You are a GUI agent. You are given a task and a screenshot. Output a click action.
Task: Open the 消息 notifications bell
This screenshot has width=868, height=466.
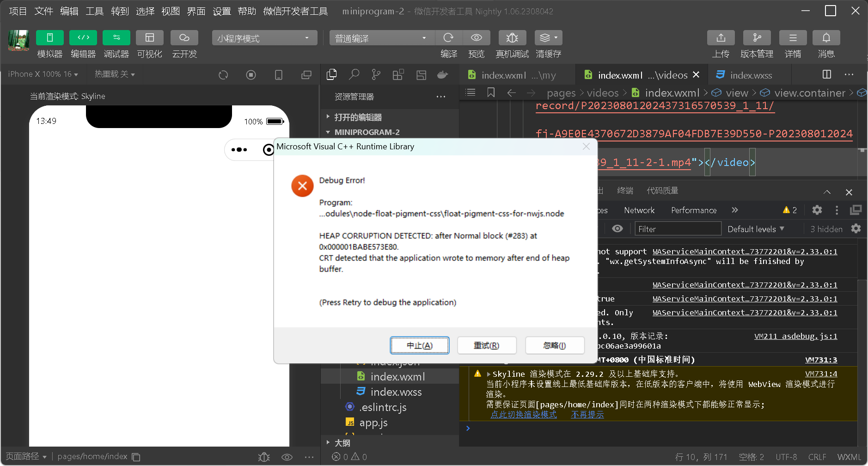[x=826, y=37]
